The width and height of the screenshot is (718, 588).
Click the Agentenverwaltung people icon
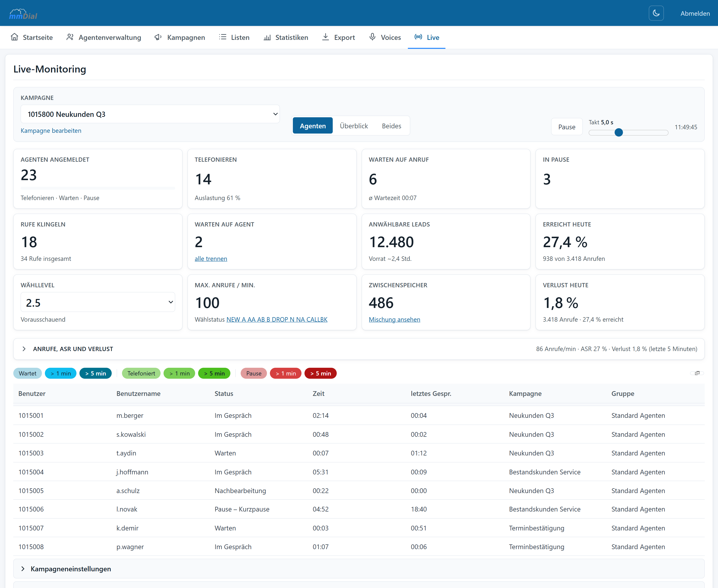[x=70, y=37]
